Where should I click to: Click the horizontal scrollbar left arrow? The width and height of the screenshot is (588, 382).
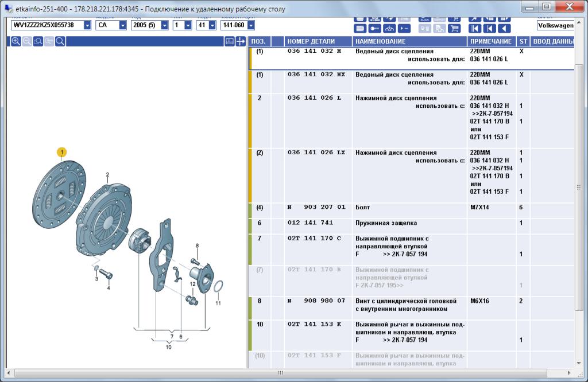(x=9, y=373)
